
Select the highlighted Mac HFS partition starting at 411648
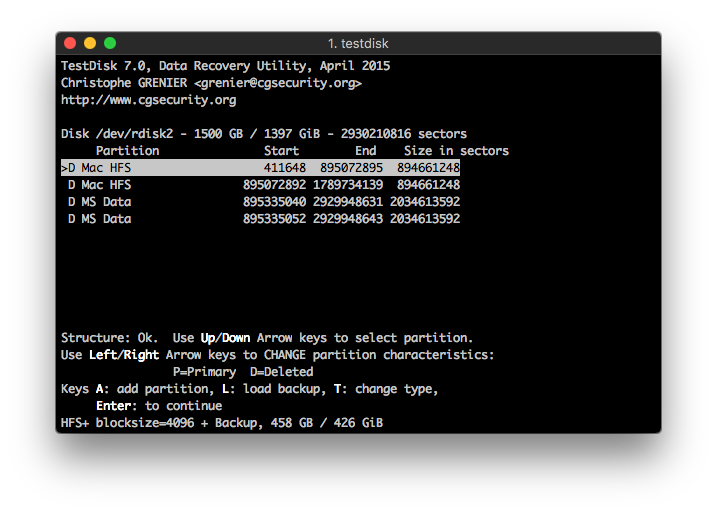260,168
